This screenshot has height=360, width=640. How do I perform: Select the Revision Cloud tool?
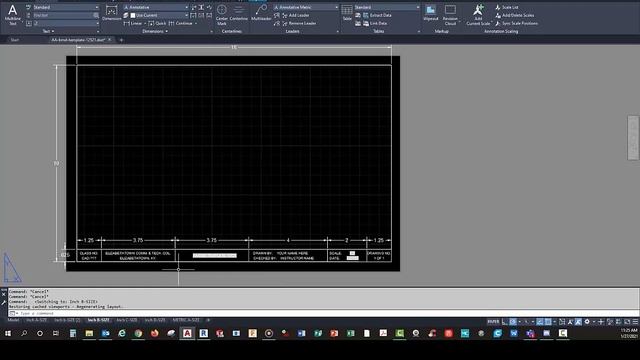450,15
